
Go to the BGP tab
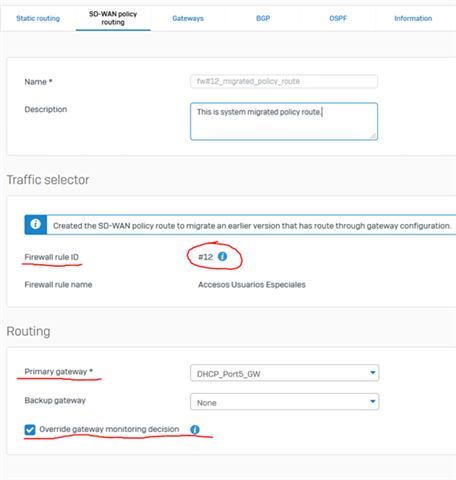point(263,18)
